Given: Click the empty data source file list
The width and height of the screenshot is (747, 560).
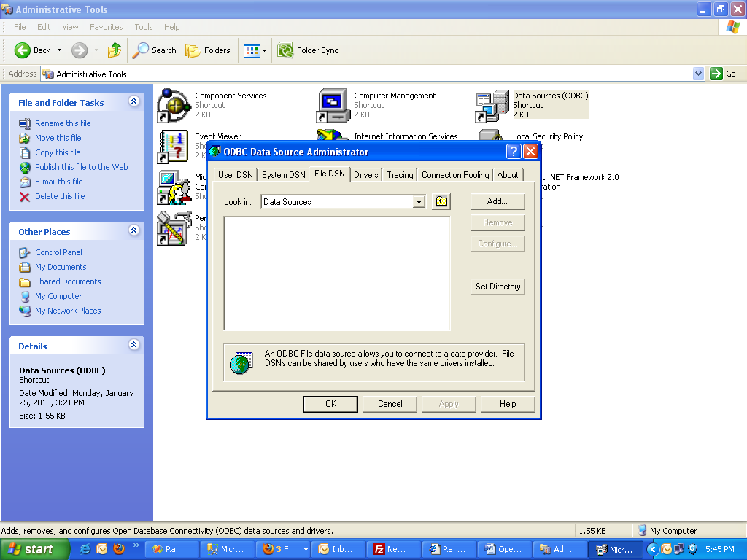Looking at the screenshot, I should coord(337,273).
